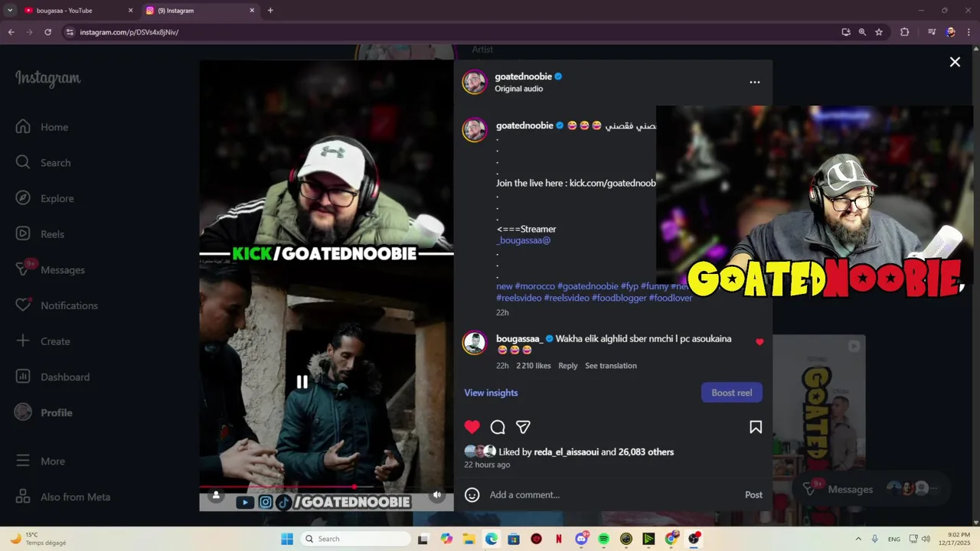980x551 pixels.
Task: Open the Windows Start menu
Action: [x=287, y=539]
